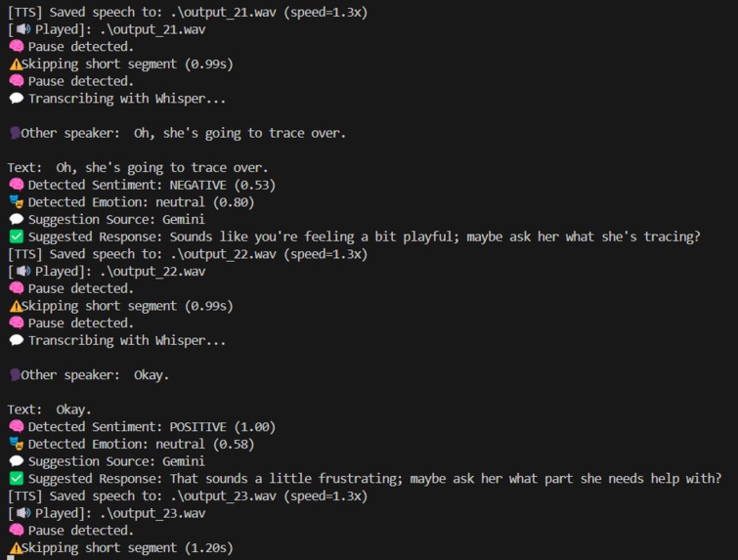
Task: Click the speaking head icon before 'Okay.'
Action: coord(15,374)
